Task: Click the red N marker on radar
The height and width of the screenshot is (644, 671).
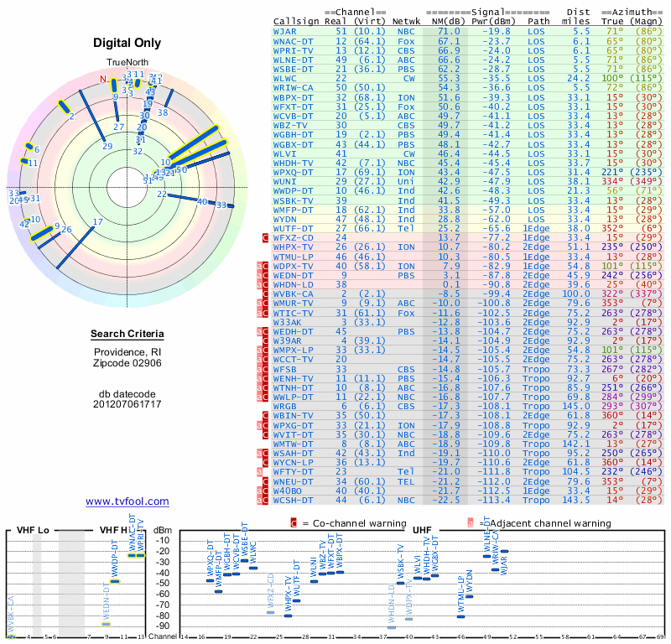Action: 102,79
